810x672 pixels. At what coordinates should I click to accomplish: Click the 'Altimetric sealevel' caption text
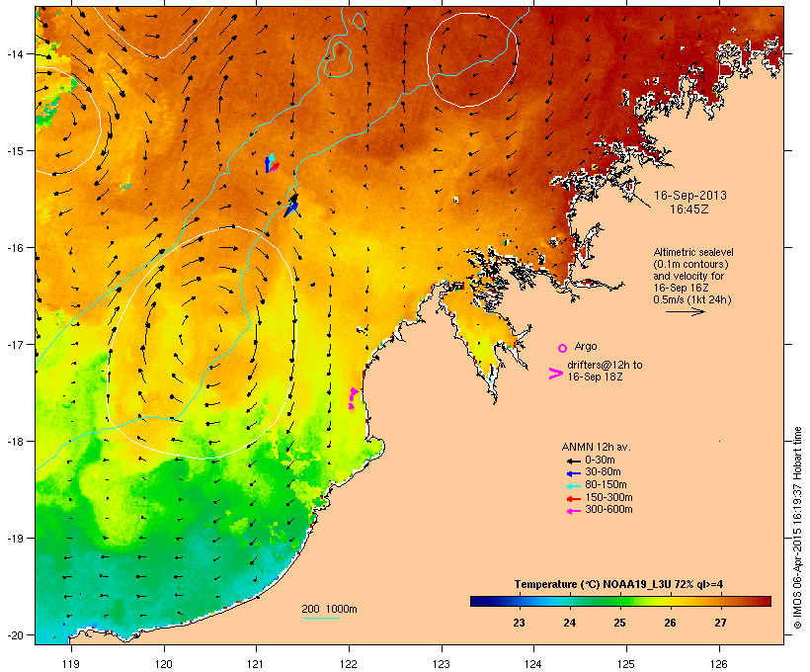pos(693,252)
